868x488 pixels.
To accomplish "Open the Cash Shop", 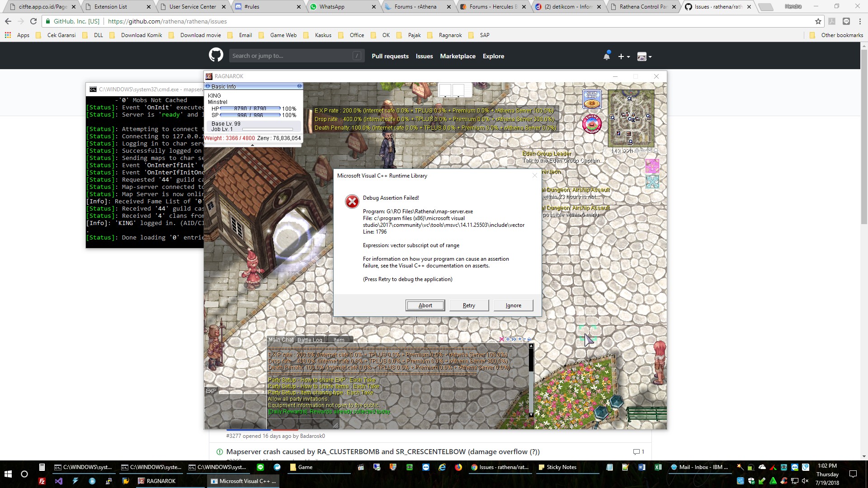I will 592,99.
